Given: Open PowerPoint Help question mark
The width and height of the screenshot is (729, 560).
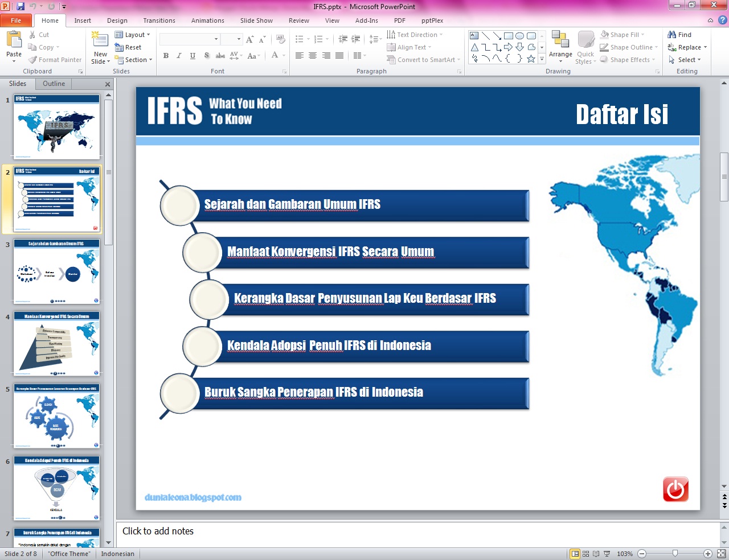Looking at the screenshot, I should coord(722,20).
